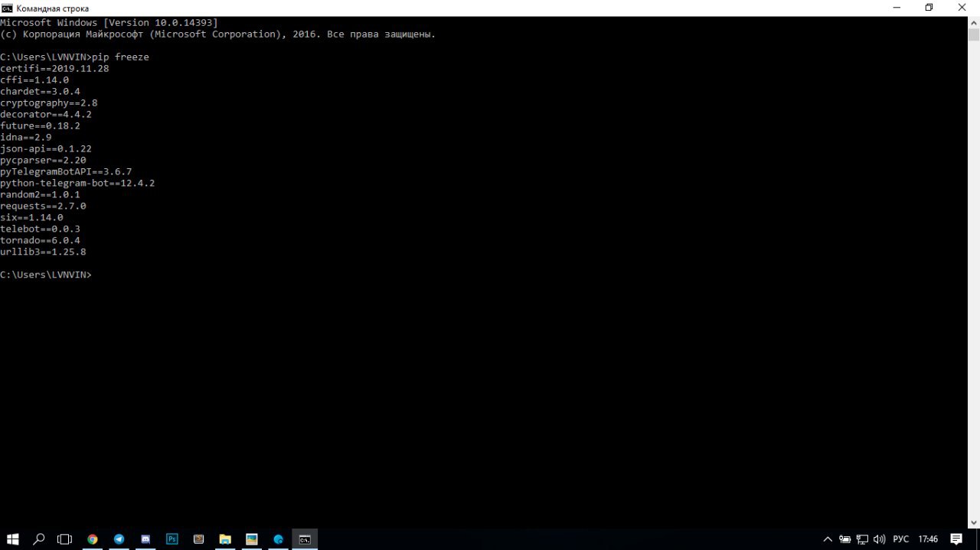Launch Google Chrome from the taskbar
The image size is (980, 550).
[93, 539]
